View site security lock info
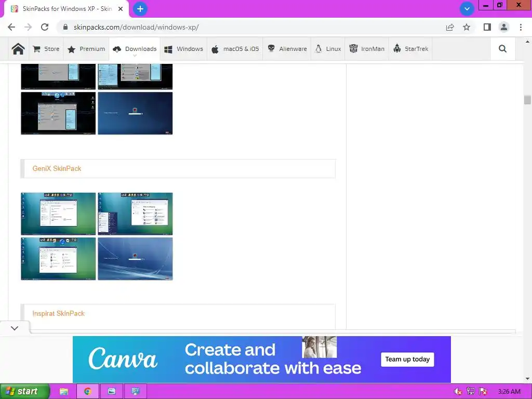The height and width of the screenshot is (399, 532). pyautogui.click(x=65, y=27)
